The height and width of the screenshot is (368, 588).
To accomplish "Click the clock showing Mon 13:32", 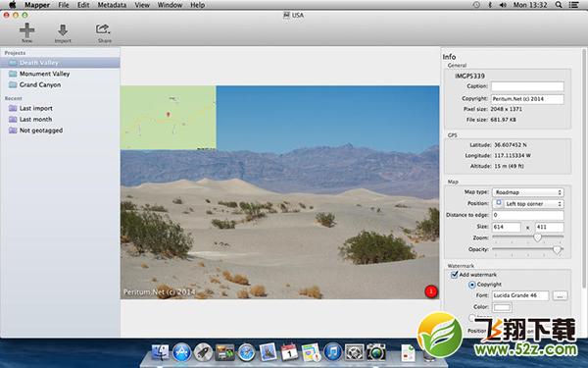I will tap(530, 5).
